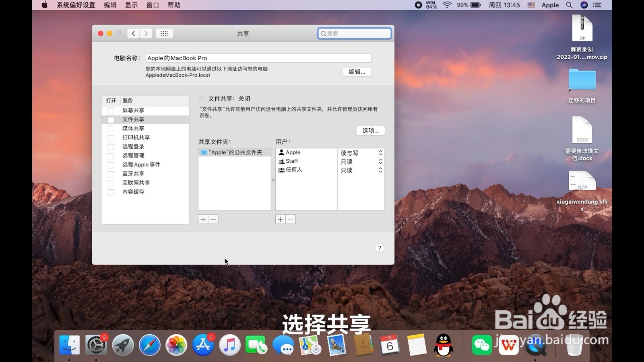The image size is (644, 362).
Task: Open input source flag menu
Action: pos(531,5)
